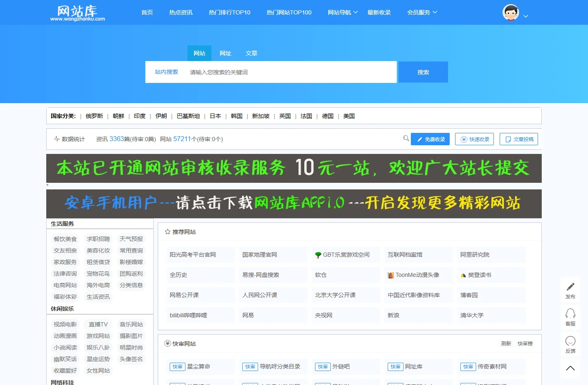Click the Android APP download banner
Screen dimensions: 588x385
(294, 204)
